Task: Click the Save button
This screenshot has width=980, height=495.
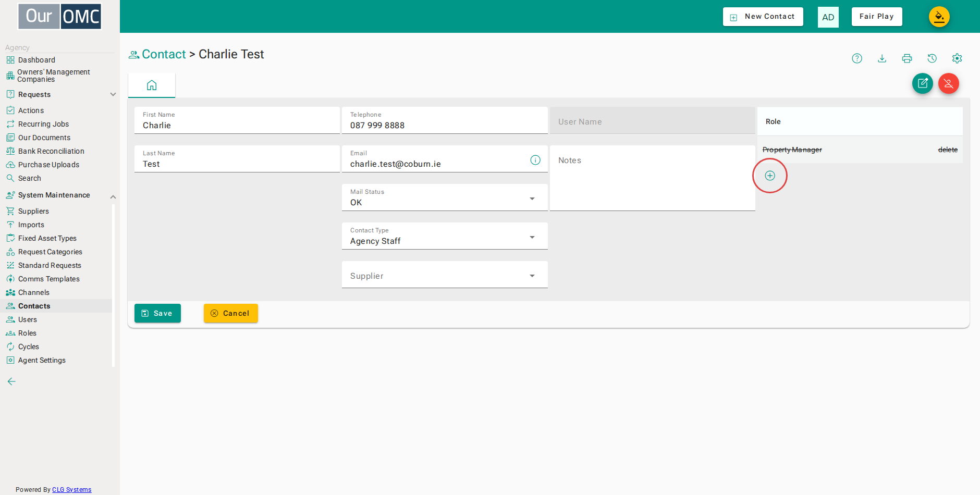Action: 157,313
